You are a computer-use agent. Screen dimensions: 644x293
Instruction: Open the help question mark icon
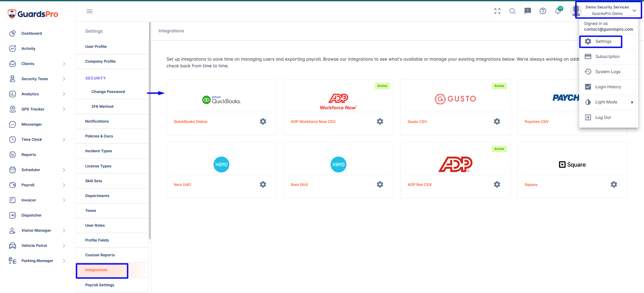[x=543, y=11]
